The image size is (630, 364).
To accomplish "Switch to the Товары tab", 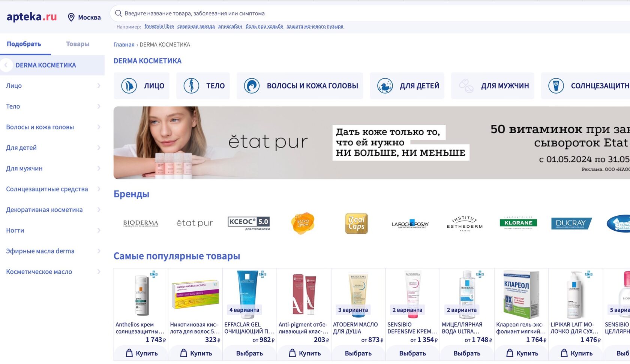I will tap(78, 44).
